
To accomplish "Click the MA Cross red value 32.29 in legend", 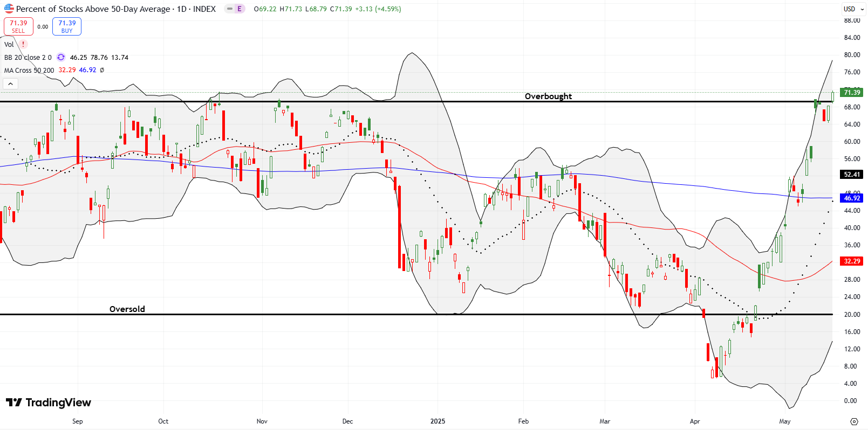I will (x=67, y=70).
